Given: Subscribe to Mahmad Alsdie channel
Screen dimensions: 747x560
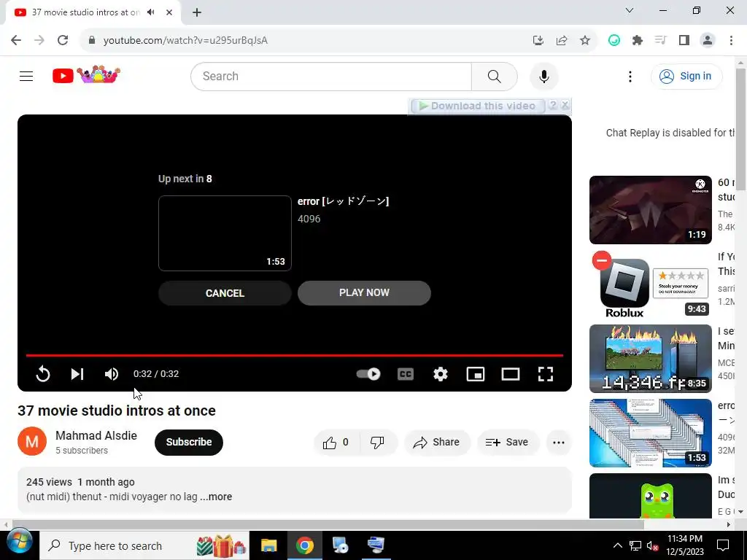Looking at the screenshot, I should 189,443.
